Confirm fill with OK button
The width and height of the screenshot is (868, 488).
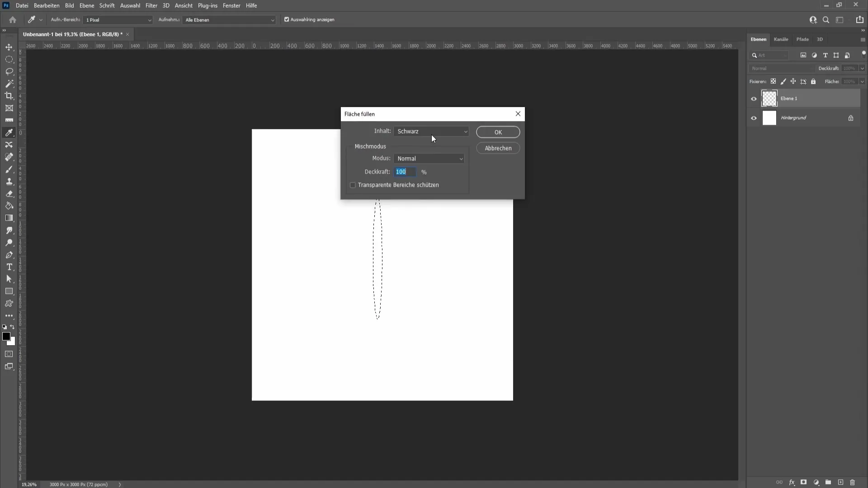click(498, 132)
